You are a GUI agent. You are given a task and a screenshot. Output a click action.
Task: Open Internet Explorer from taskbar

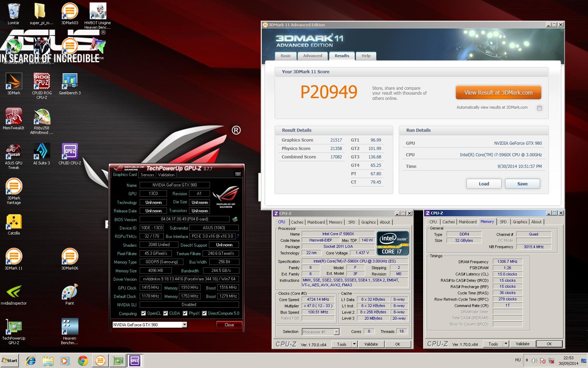[x=31, y=360]
